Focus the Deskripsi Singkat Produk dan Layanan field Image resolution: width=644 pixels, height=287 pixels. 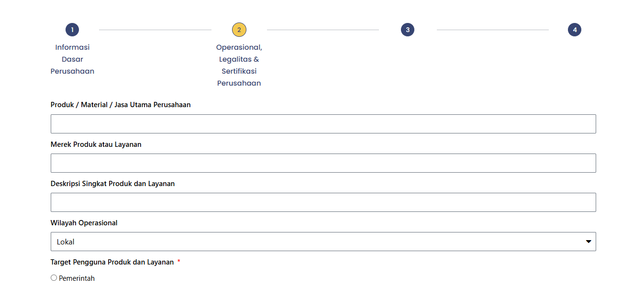(x=323, y=202)
